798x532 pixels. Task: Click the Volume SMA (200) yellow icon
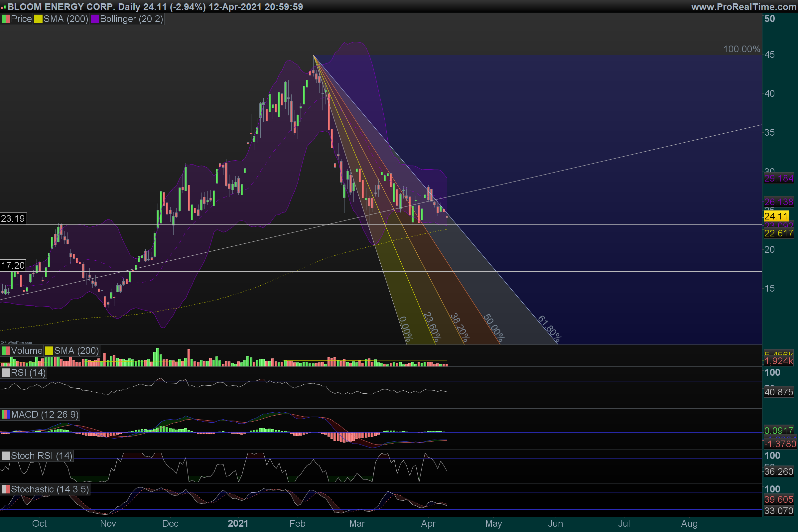coord(49,351)
